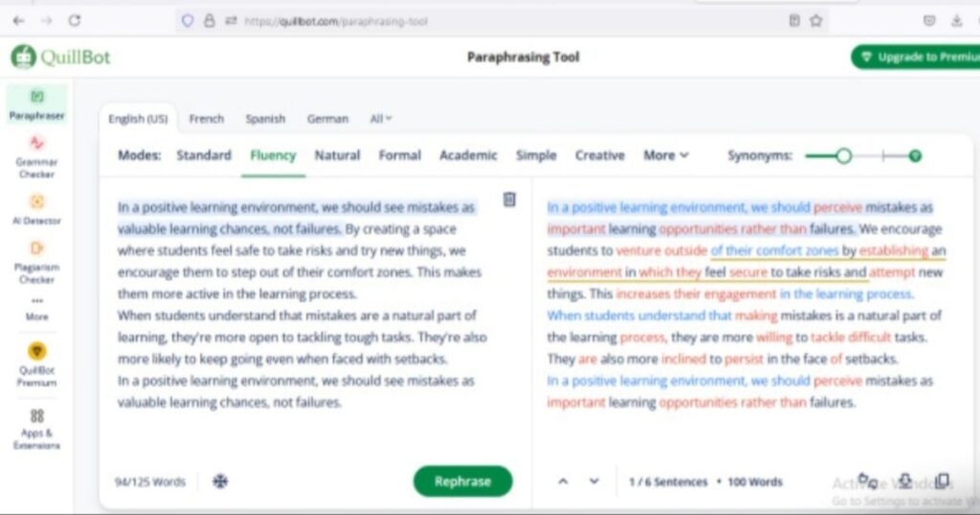Click the Synonyms slider handle
980x515 pixels.
click(x=844, y=156)
